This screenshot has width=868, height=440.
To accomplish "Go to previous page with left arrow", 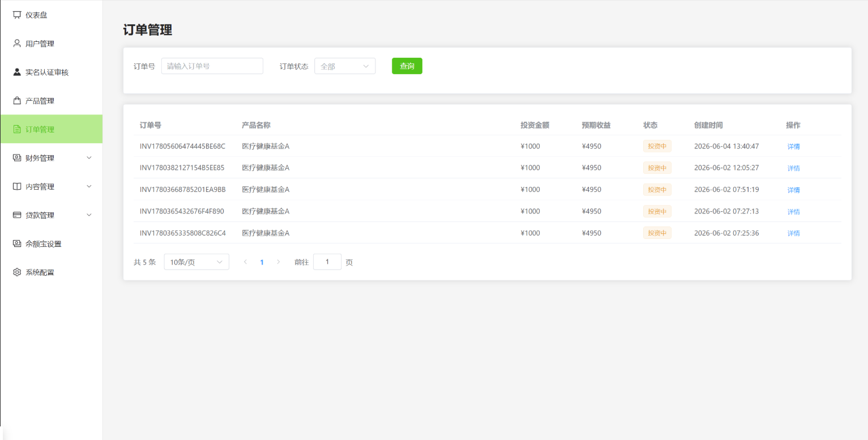I will tap(245, 262).
